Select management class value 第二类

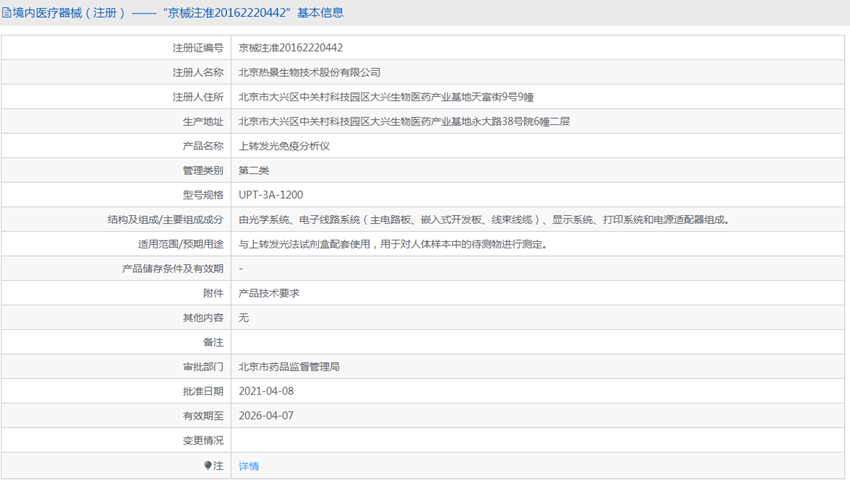click(254, 170)
